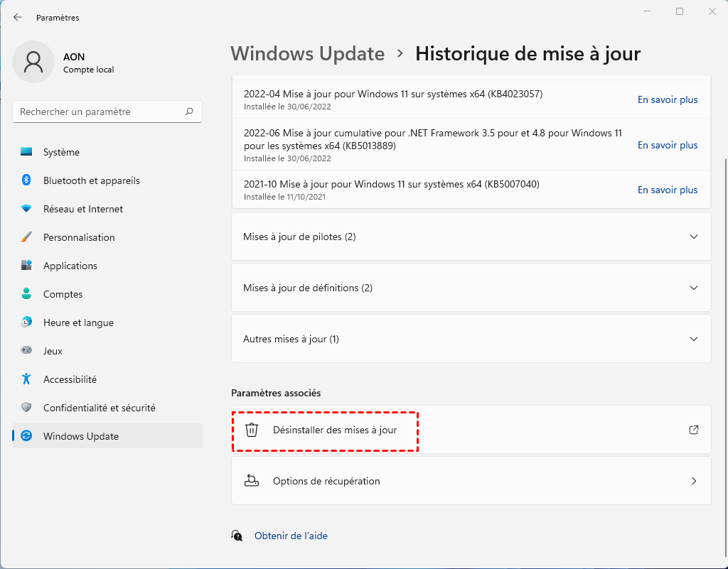The width and height of the screenshot is (728, 569).
Task: Expand Mises à jour de définitions section
Action: [x=694, y=288]
